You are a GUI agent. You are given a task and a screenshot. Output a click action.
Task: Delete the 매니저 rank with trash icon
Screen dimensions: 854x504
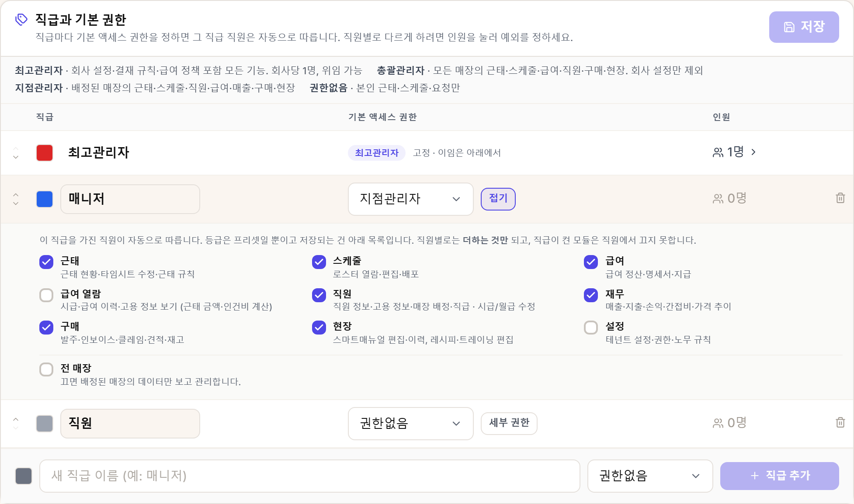click(x=840, y=198)
